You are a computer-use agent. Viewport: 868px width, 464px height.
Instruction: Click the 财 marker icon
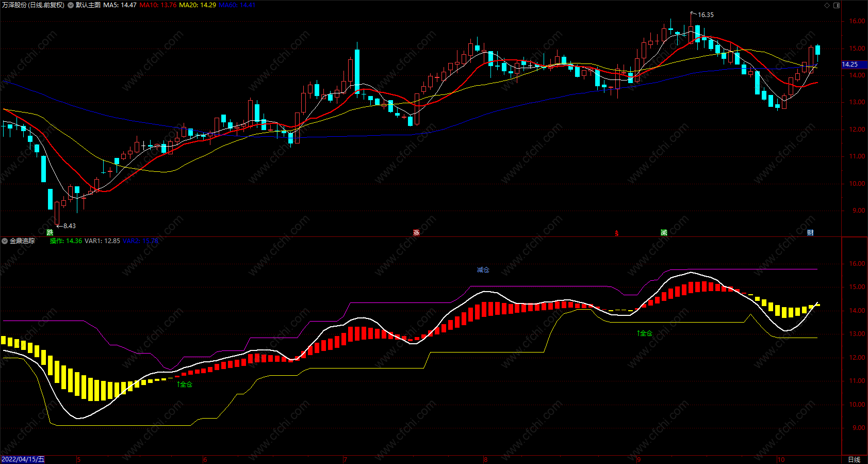[810, 233]
